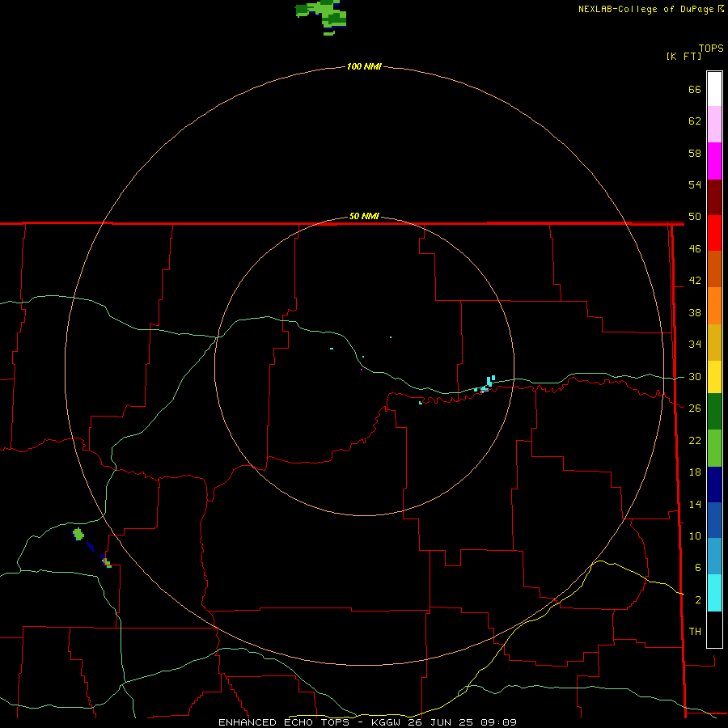
Task: Click the 50 legend value
Action: pyautogui.click(x=695, y=217)
